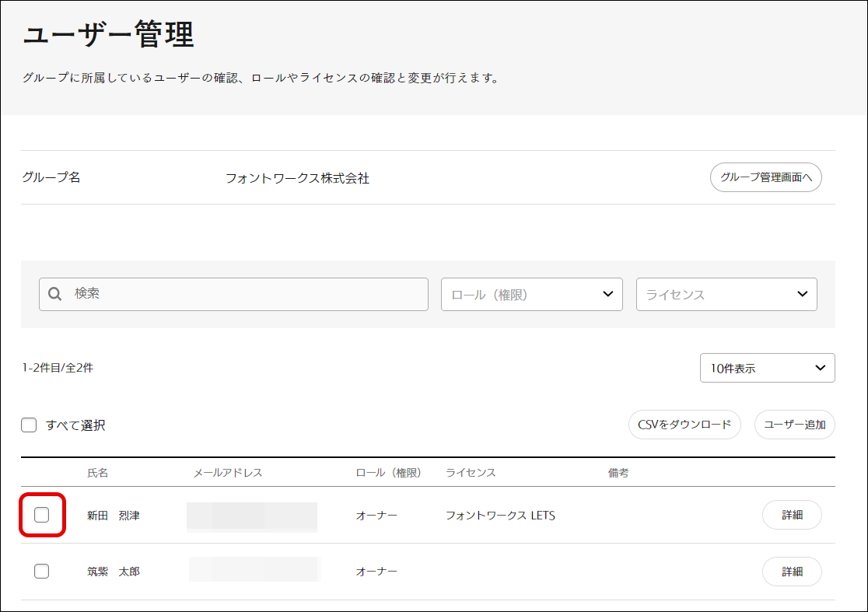This screenshot has width=868, height=612.
Task: Click the ロール（権限） table column header
Action: (388, 473)
